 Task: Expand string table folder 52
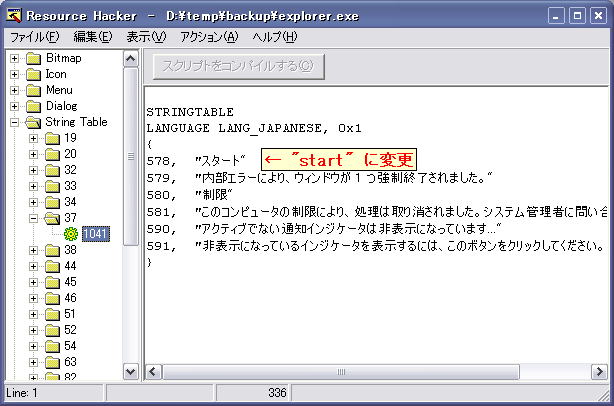click(34, 330)
